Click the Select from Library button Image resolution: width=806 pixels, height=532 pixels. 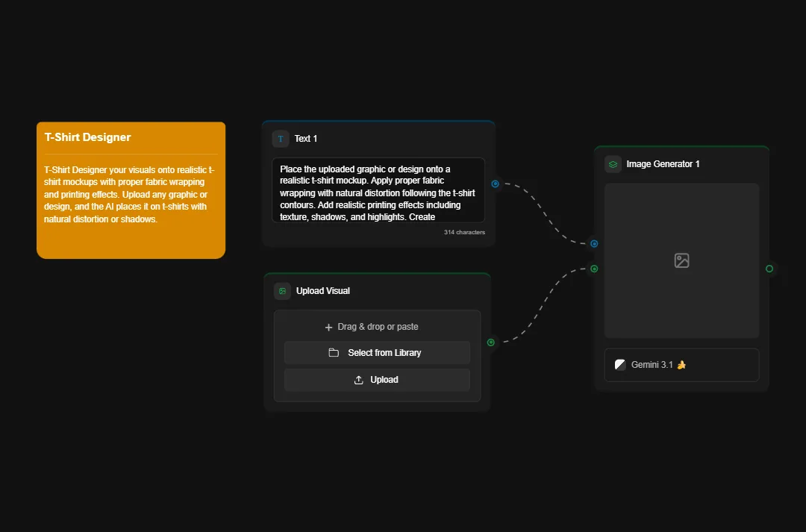(x=377, y=352)
